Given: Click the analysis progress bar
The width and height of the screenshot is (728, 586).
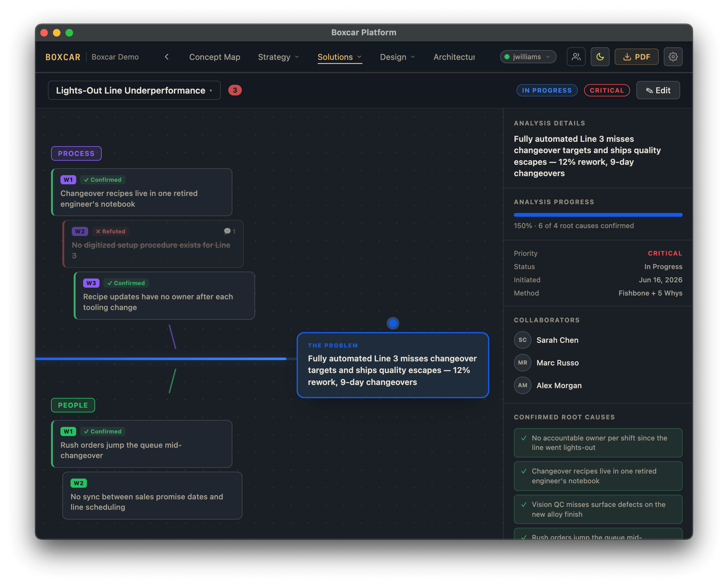Looking at the screenshot, I should tap(598, 215).
